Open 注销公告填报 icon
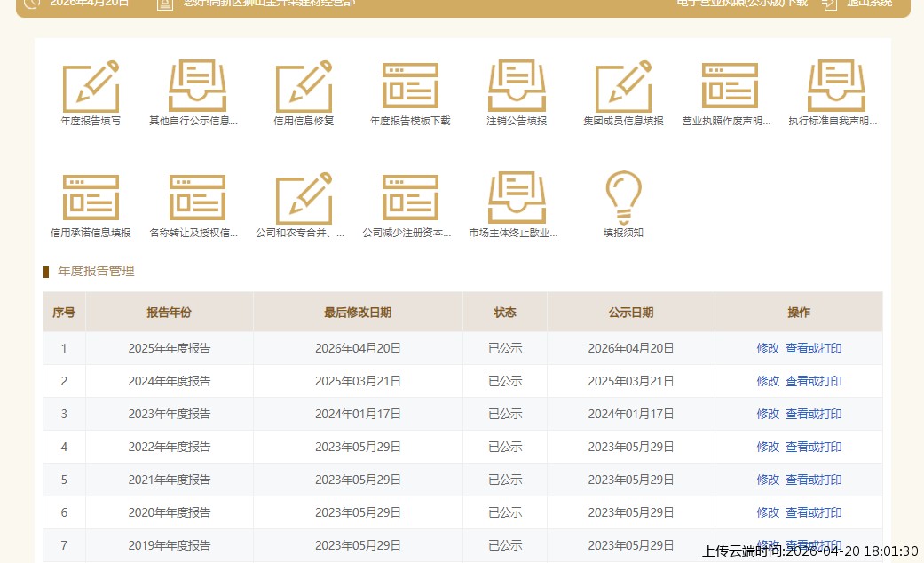 [517, 87]
